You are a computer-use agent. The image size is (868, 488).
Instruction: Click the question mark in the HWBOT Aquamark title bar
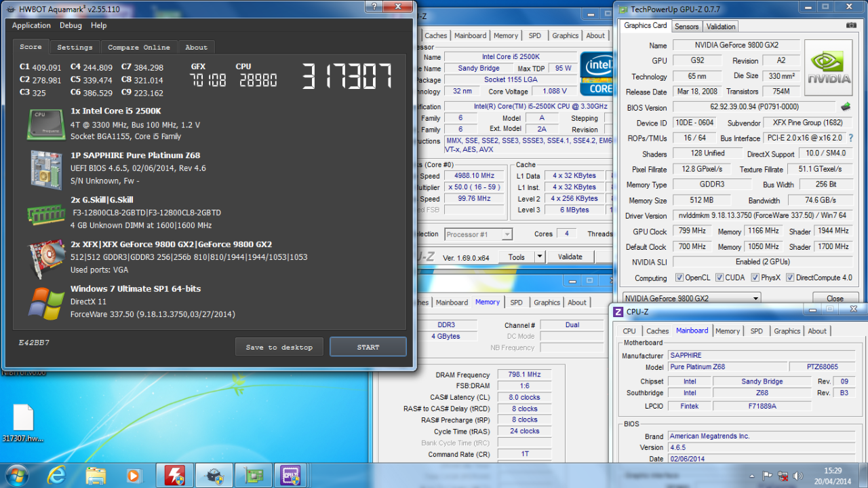click(374, 6)
